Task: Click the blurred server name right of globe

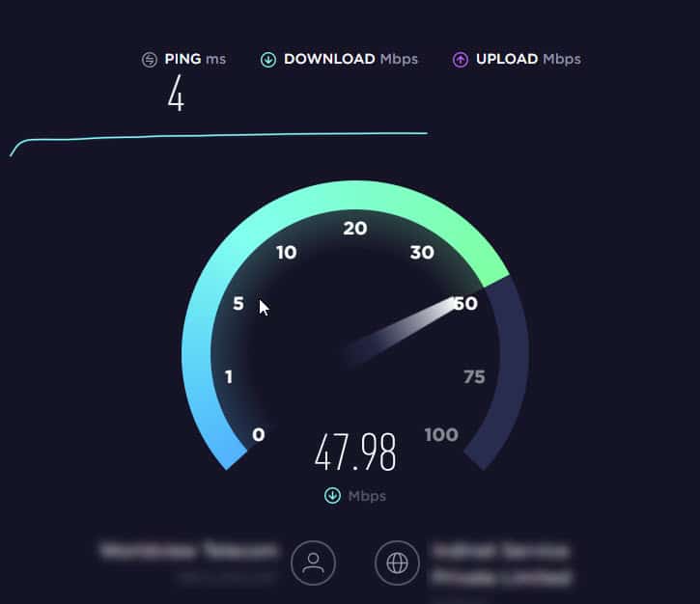Action: [502, 564]
